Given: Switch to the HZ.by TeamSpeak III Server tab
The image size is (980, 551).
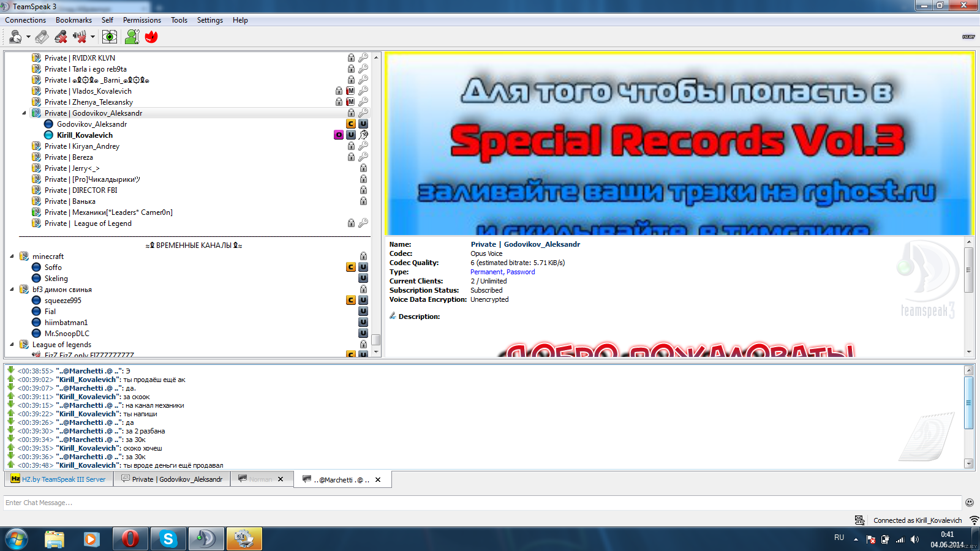Looking at the screenshot, I should tap(59, 479).
